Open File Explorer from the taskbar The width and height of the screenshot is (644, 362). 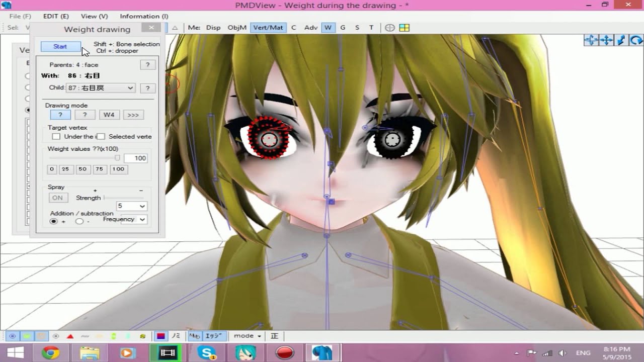point(90,353)
